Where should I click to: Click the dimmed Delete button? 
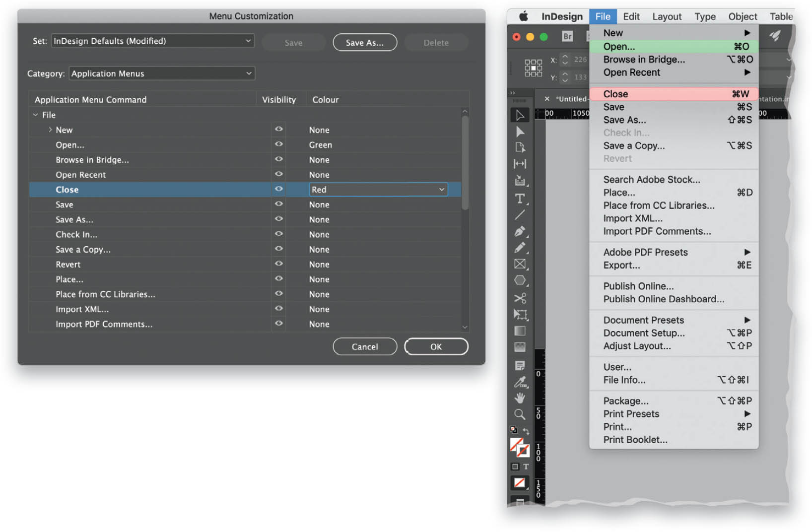point(436,43)
